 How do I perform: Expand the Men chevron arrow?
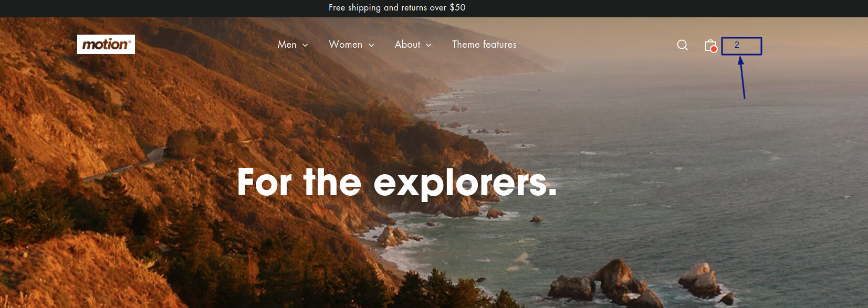tap(305, 45)
